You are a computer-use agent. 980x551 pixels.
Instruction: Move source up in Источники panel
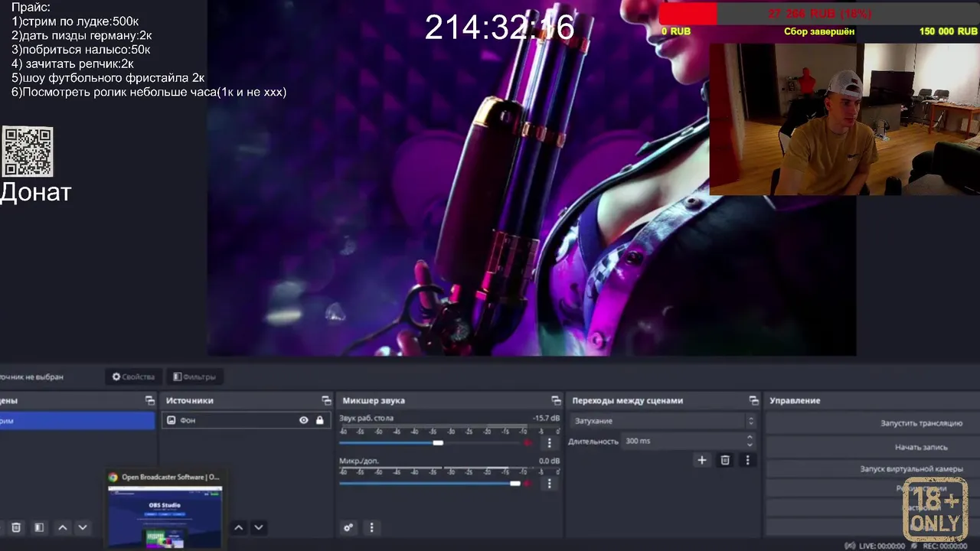[239, 527]
